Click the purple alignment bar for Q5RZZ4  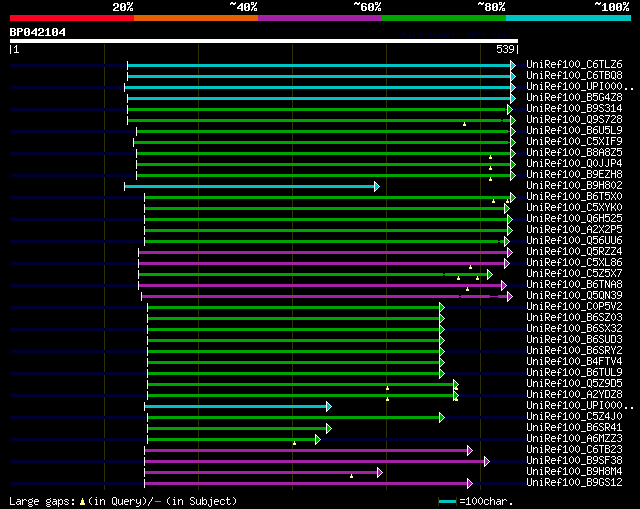coord(323,253)
